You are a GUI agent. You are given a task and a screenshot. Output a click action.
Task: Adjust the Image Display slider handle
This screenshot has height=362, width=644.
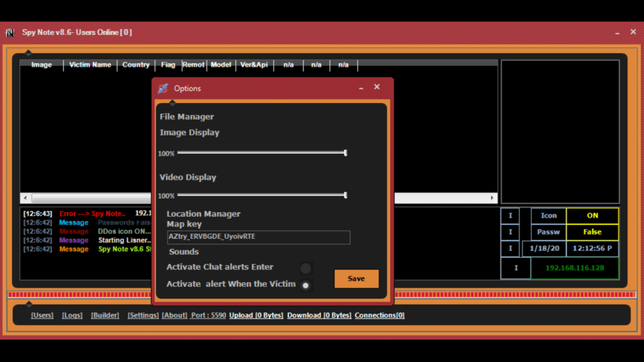[x=345, y=153]
